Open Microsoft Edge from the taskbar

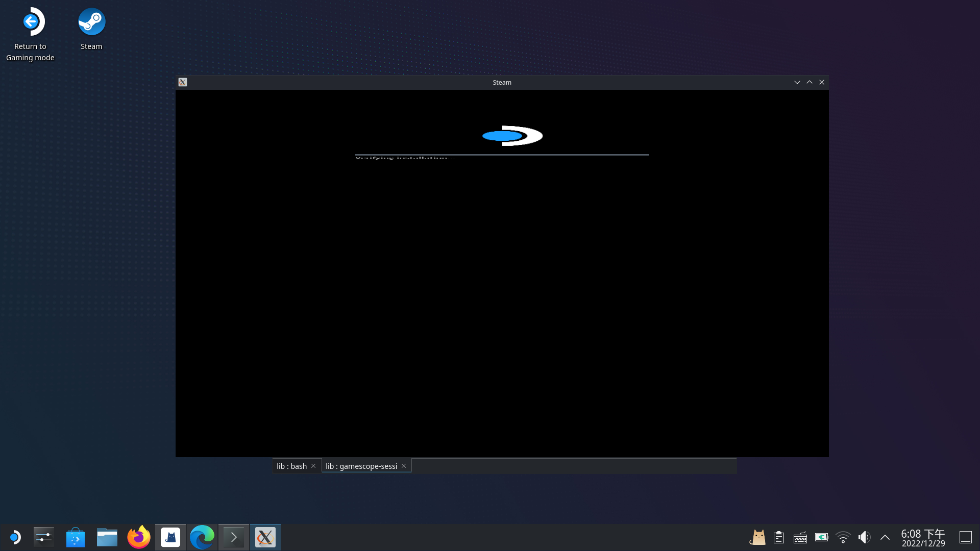click(202, 537)
